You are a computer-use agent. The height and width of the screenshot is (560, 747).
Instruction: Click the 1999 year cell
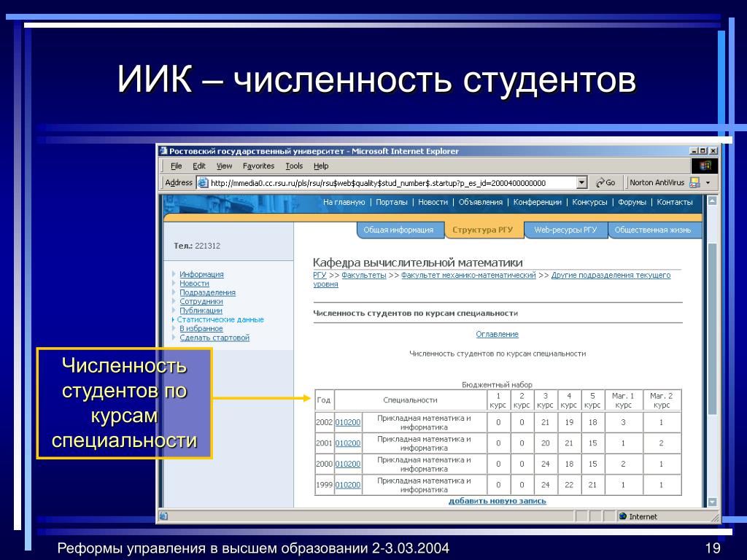click(x=324, y=485)
